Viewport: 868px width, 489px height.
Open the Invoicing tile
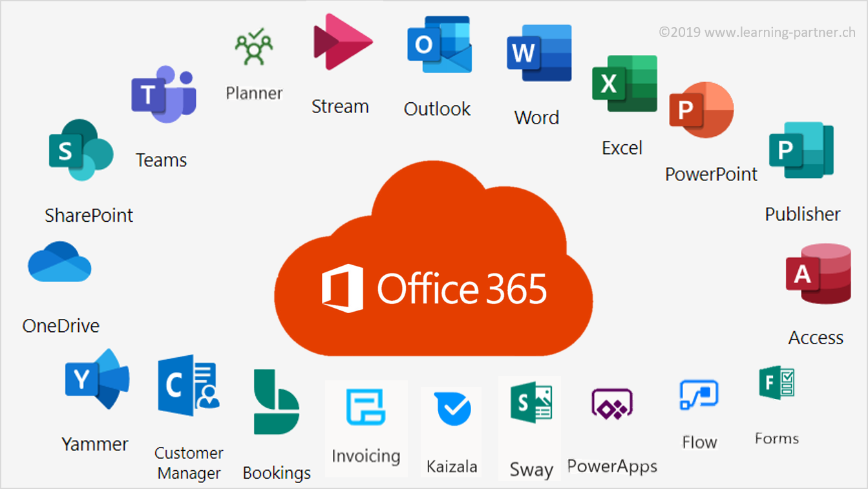[366, 408]
